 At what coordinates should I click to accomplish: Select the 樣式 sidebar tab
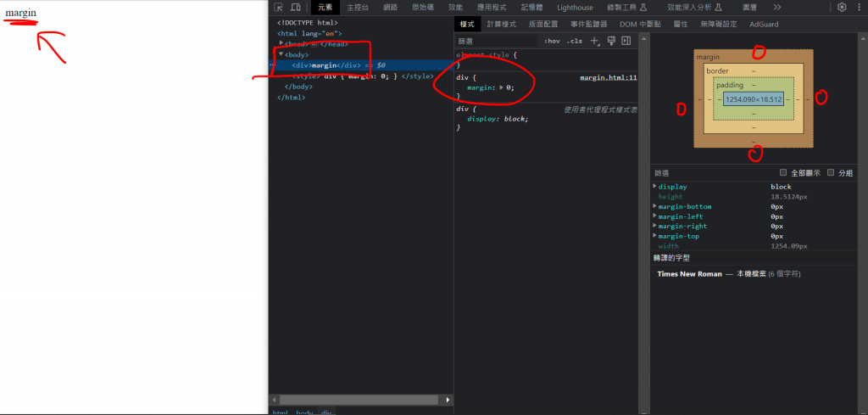[x=467, y=24]
